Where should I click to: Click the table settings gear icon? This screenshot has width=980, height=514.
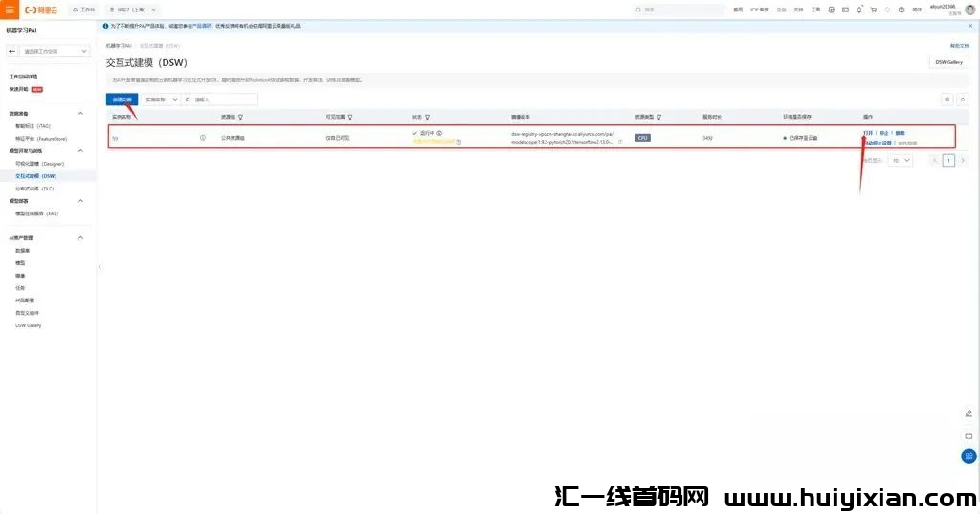click(x=947, y=99)
